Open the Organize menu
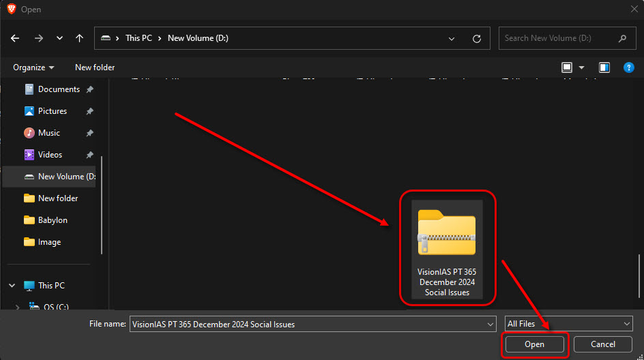Image resolution: width=644 pixels, height=360 pixels. point(33,67)
